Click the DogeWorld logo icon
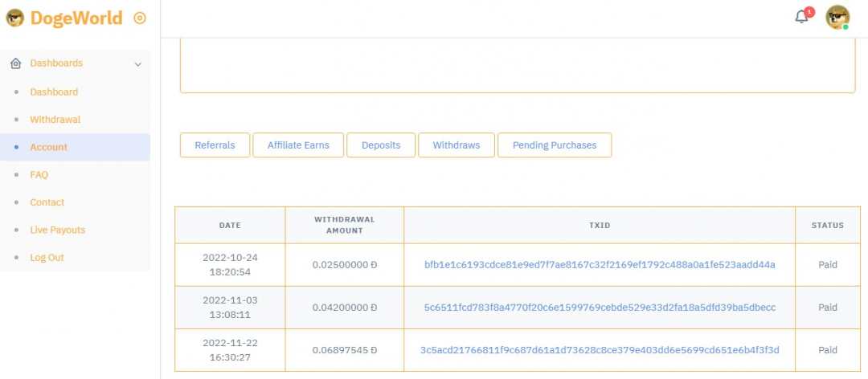 pos(15,18)
